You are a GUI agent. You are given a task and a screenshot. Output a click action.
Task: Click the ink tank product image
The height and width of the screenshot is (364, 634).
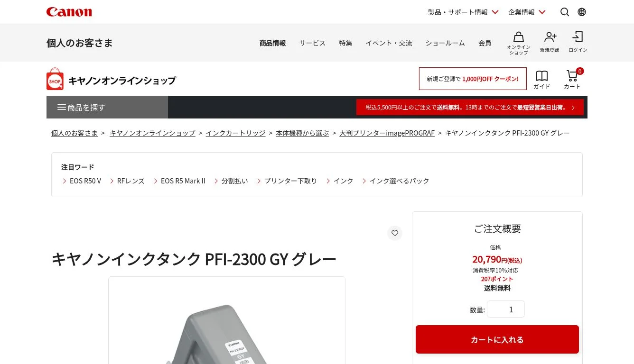227,320
